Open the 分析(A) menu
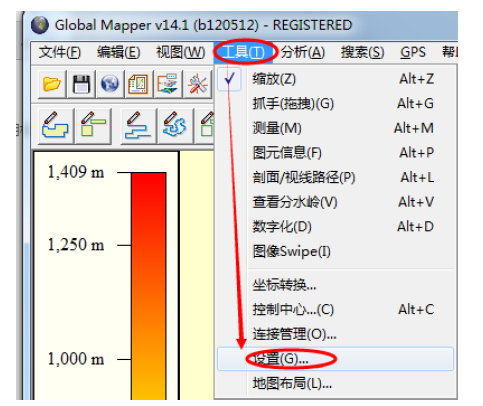The width and height of the screenshot is (483, 406). (x=302, y=52)
